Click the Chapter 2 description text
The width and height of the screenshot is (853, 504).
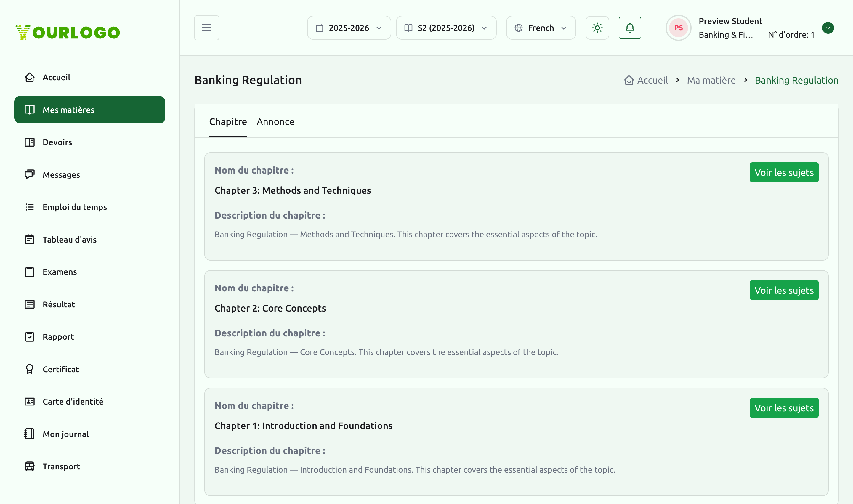pos(386,352)
